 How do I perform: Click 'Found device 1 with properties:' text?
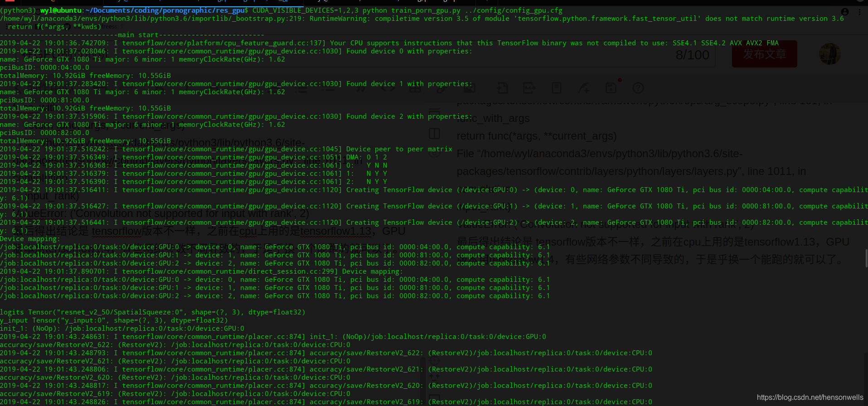click(x=409, y=84)
